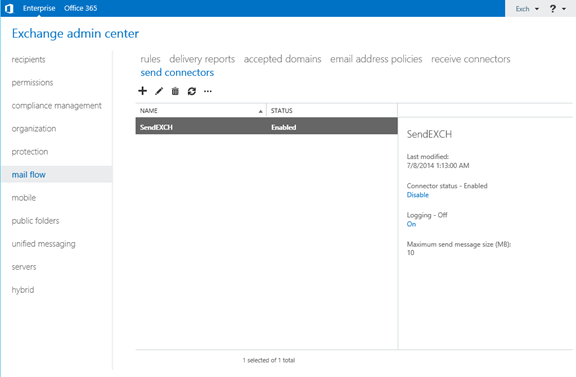Click the Office 365 link in the top bar
Viewport: 576px width, 377px height.
pos(80,8)
